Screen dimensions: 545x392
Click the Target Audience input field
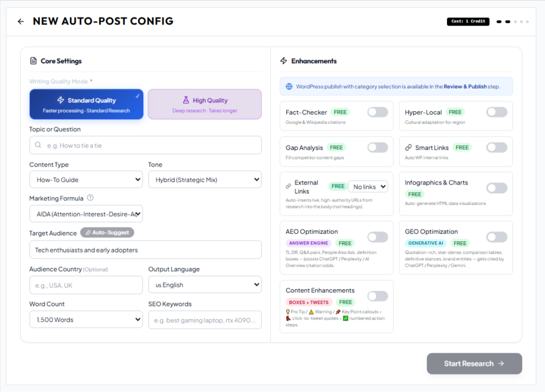pos(146,250)
